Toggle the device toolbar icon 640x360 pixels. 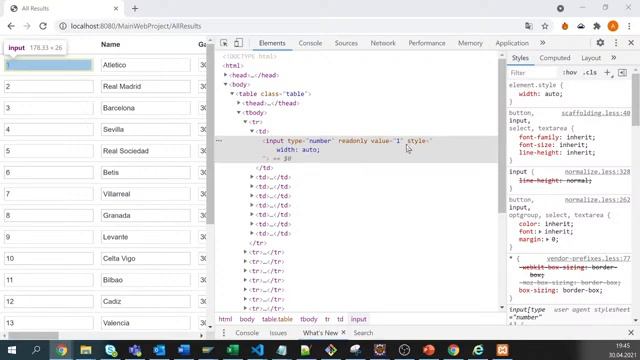click(238, 43)
